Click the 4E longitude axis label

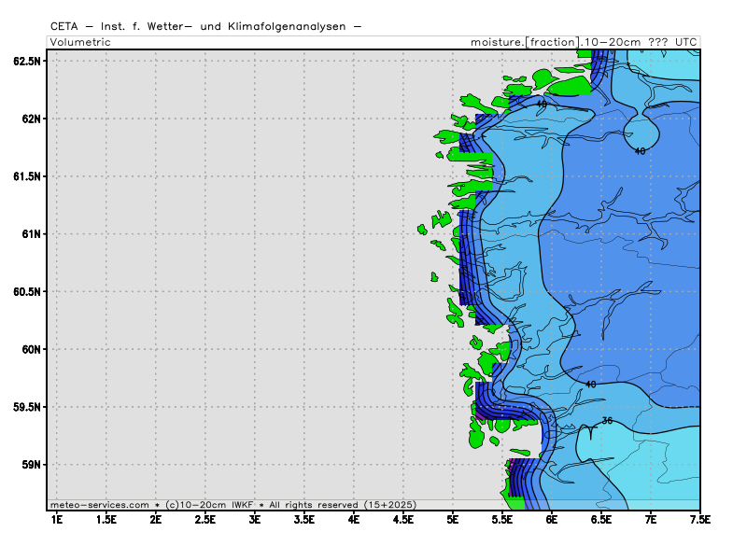coord(354,518)
